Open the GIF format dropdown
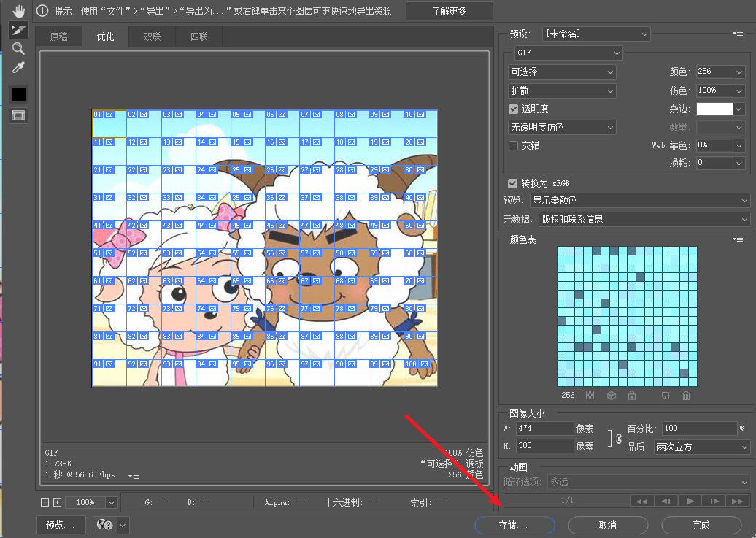 tap(568, 53)
